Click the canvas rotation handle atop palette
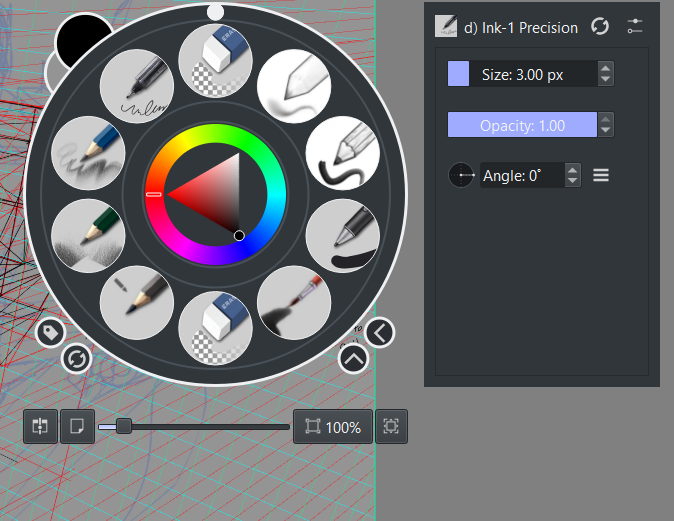 tap(215, 12)
